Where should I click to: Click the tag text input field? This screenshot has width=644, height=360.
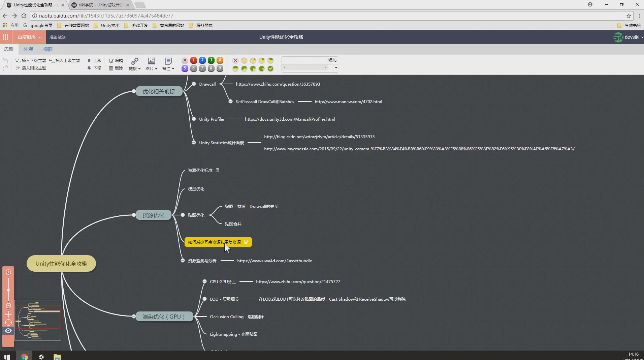pyautogui.click(x=304, y=60)
